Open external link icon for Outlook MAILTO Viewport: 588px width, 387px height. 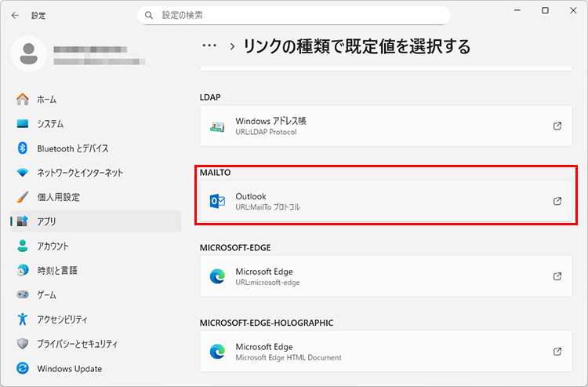[x=557, y=201]
